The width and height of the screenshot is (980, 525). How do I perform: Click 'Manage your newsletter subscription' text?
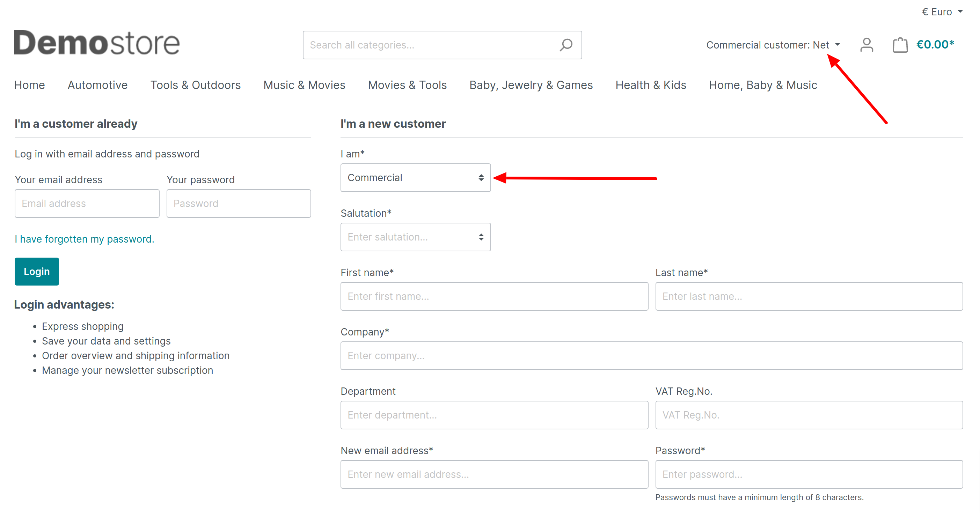click(127, 370)
